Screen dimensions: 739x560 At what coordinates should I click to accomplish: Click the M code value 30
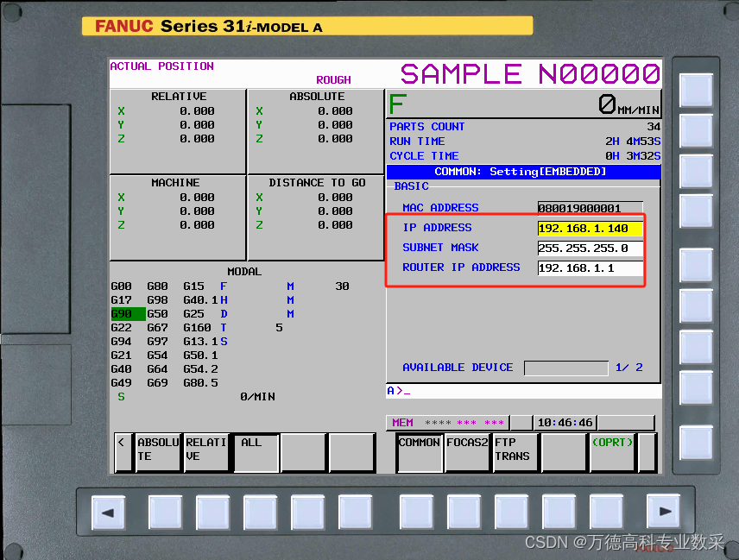[x=342, y=286]
